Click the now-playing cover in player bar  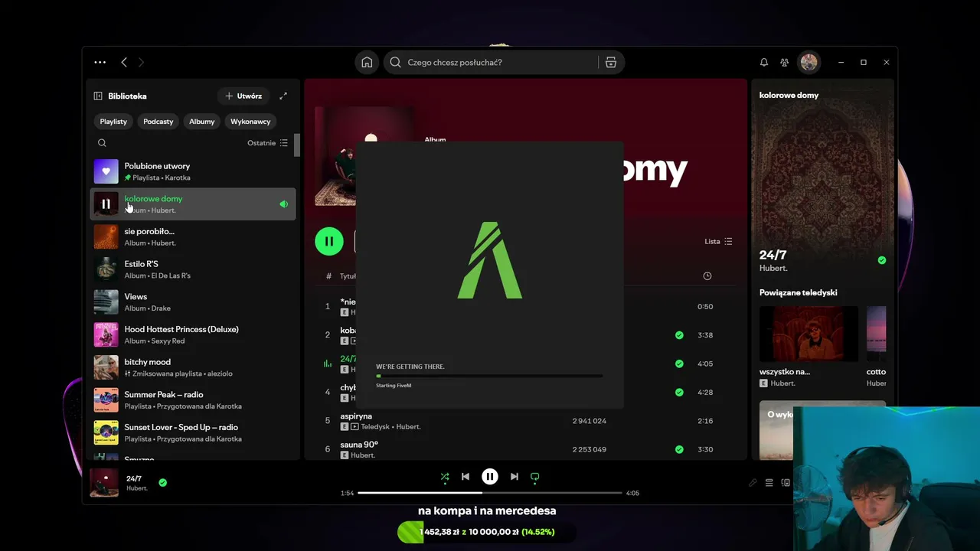(x=104, y=483)
